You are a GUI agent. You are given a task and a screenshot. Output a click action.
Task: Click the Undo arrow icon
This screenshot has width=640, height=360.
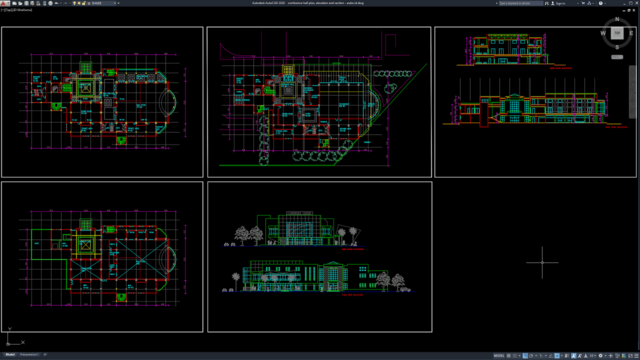56,3
